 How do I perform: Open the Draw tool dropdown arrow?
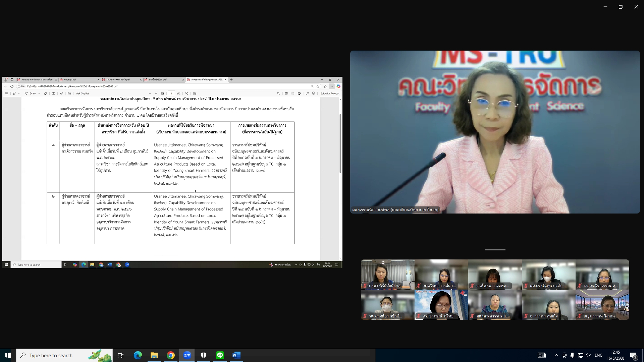(x=39, y=94)
